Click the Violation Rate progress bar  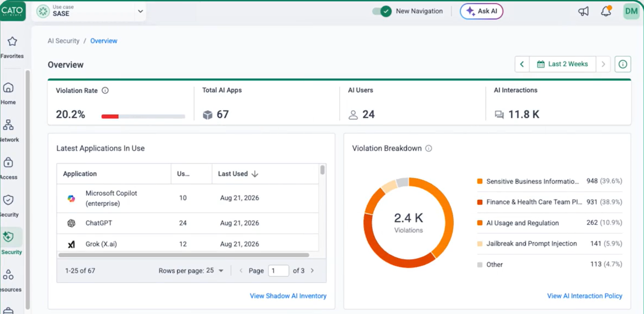[x=143, y=116]
